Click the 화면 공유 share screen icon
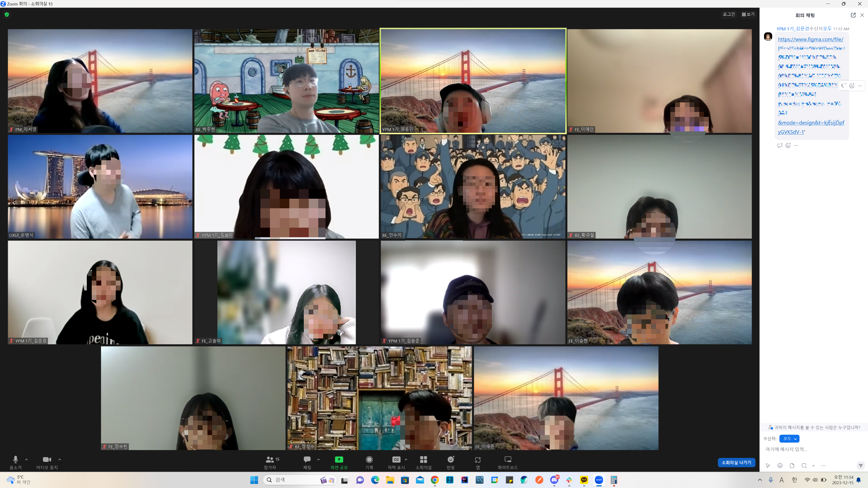Viewport: 868px width, 488px height. click(339, 460)
